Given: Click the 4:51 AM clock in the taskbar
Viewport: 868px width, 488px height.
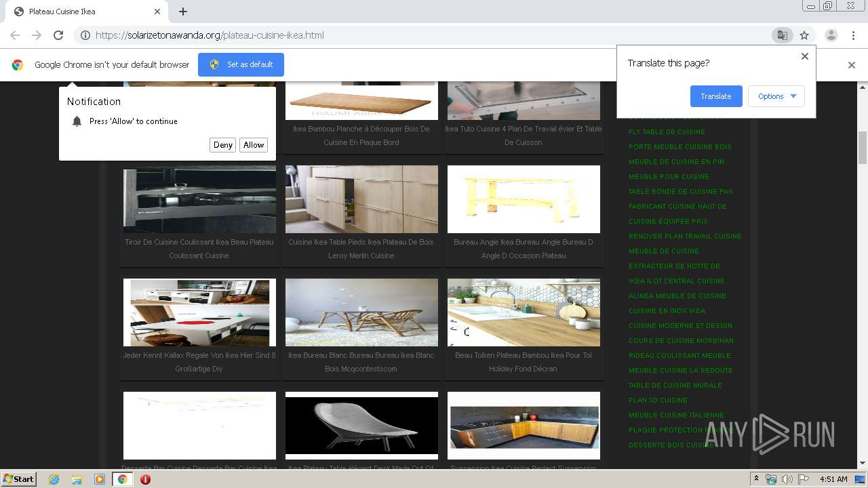Looking at the screenshot, I should coord(833,479).
